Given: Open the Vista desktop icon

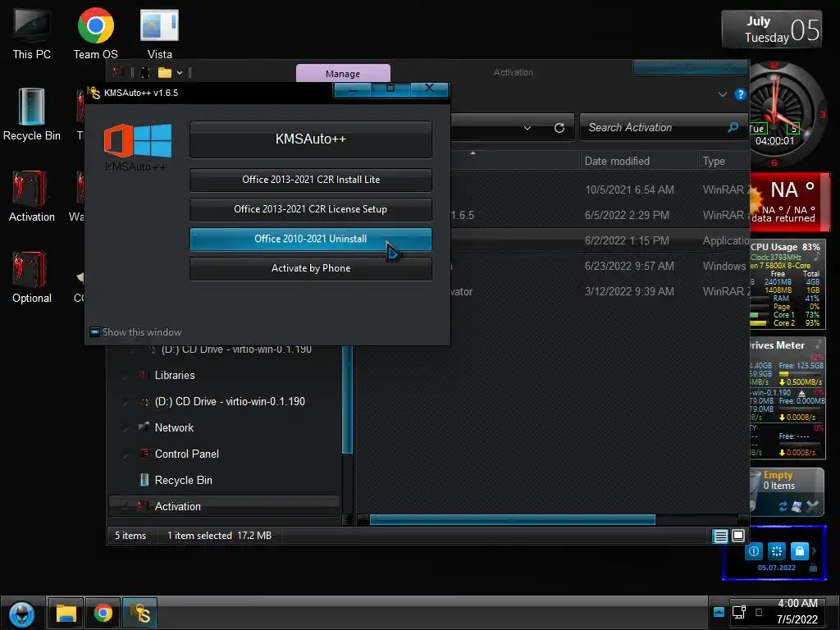Looking at the screenshot, I should point(160,33).
